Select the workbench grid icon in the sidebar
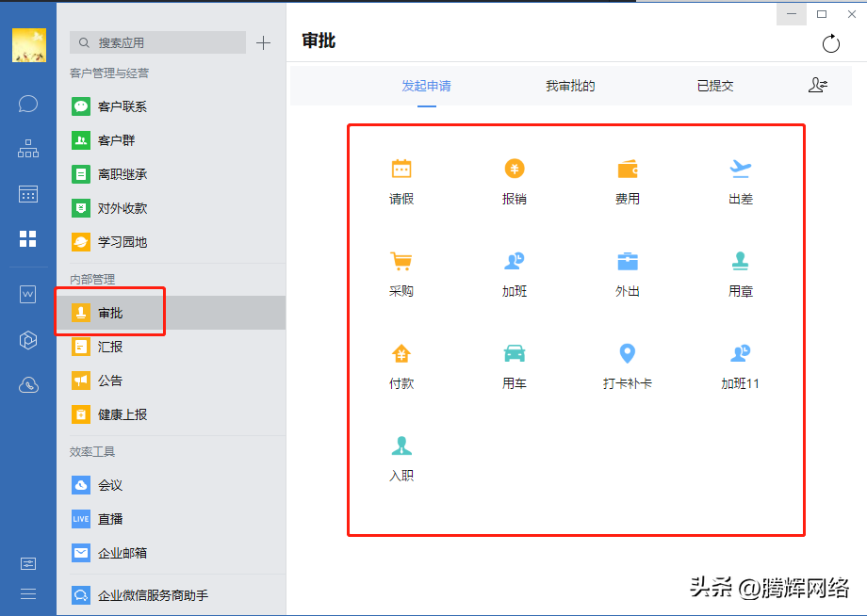 coord(27,238)
